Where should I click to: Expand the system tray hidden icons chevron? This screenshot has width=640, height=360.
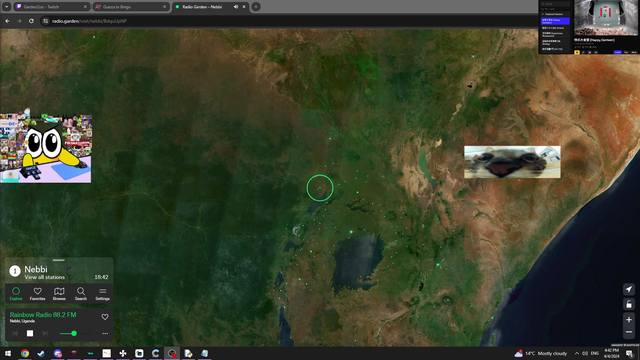(577, 353)
